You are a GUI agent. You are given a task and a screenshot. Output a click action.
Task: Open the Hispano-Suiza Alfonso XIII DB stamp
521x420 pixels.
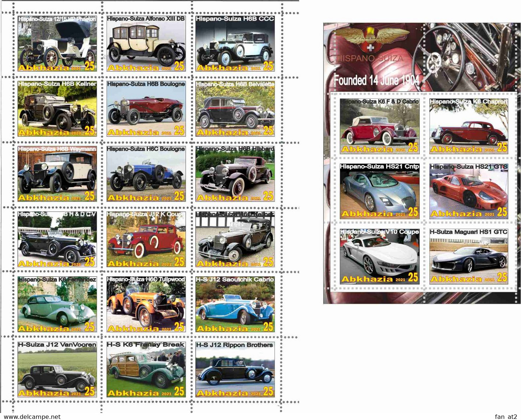click(146, 43)
